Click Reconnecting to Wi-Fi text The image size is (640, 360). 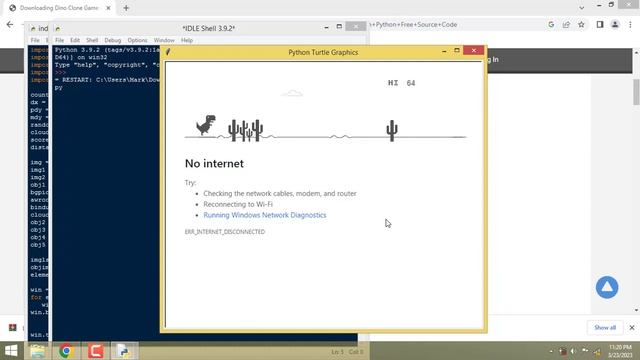(238, 204)
